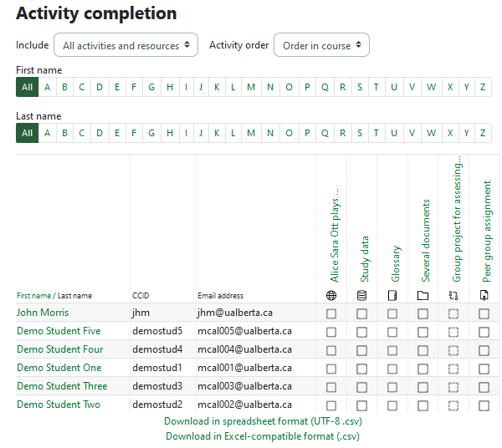This screenshot has height=448, width=502.
Task: Click the Peer group assignment icon
Action: pos(484,295)
